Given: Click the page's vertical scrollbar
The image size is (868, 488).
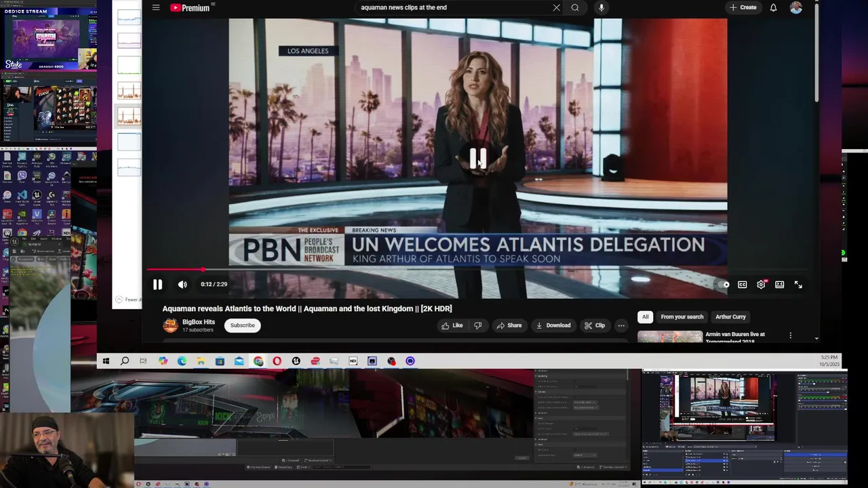Looking at the screenshot, I should pyautogui.click(x=816, y=54).
